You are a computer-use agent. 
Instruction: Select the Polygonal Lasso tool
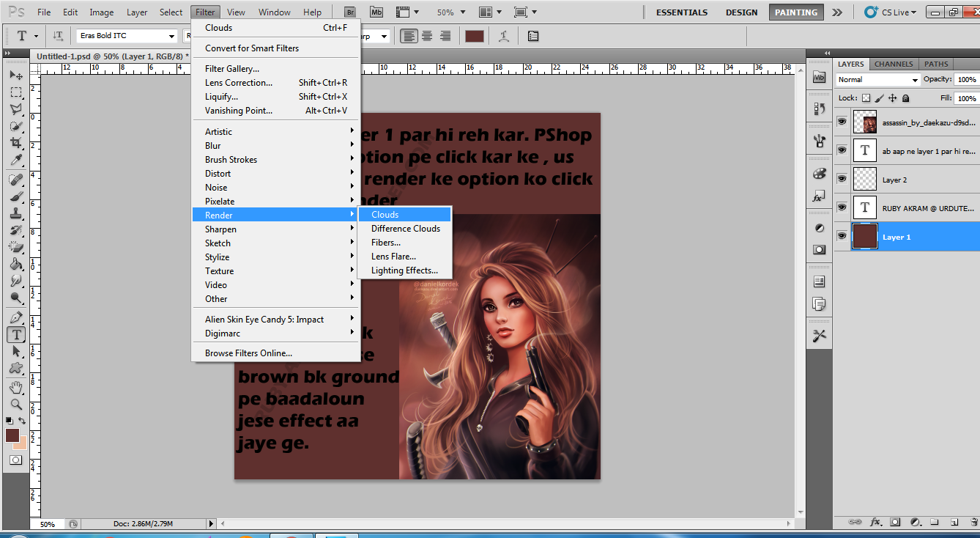coord(15,109)
